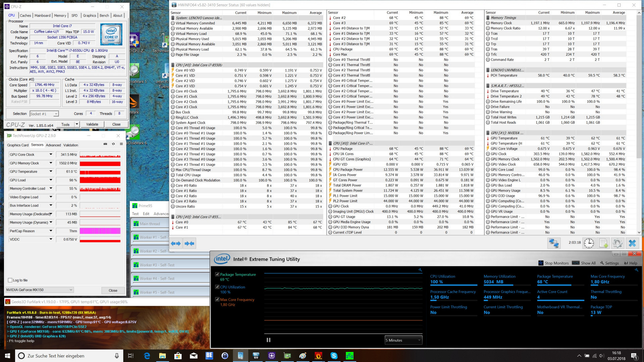Click HWiNFO expand columns arrows icon
Viewport: 644px width, 362px height.
coord(176,244)
